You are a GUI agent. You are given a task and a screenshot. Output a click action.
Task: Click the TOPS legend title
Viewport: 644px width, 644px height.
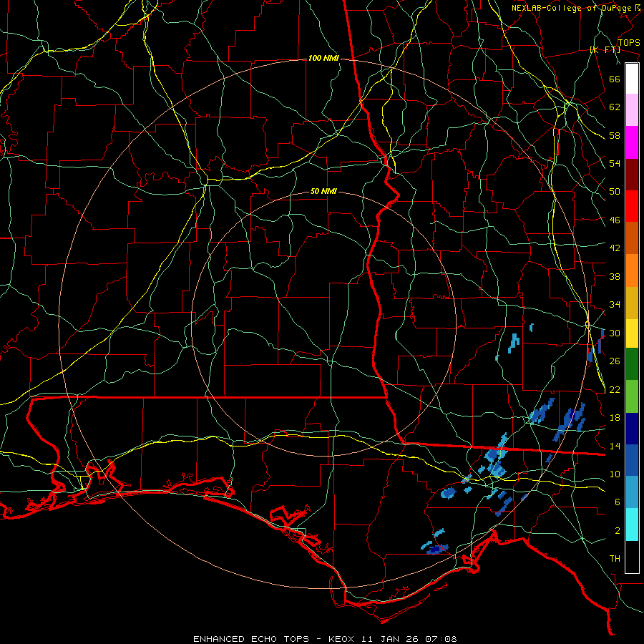point(629,43)
